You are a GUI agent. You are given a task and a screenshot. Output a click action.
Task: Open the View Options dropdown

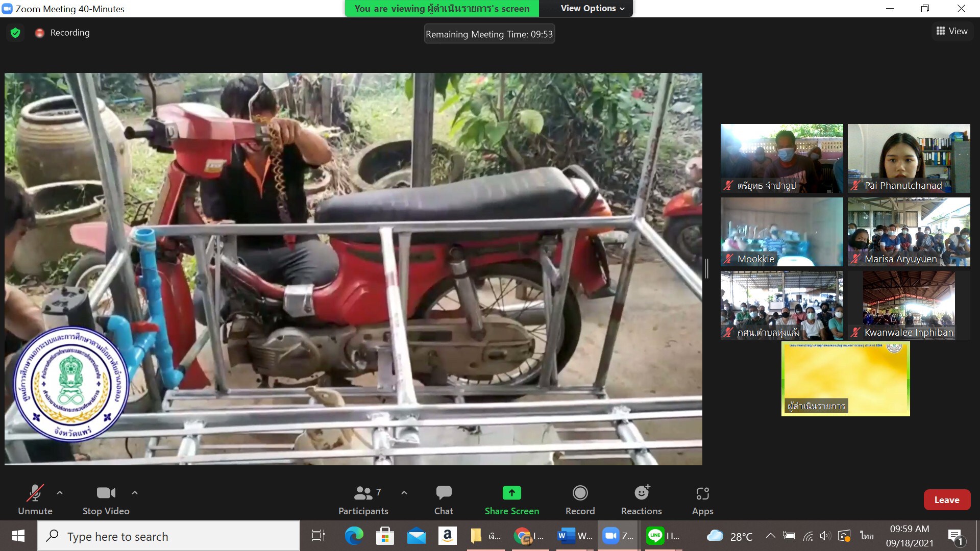(592, 9)
